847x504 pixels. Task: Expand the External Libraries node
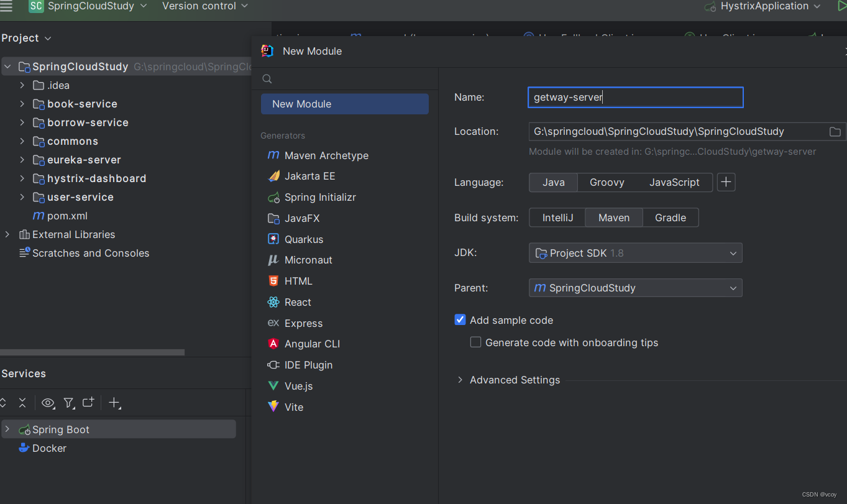point(7,234)
